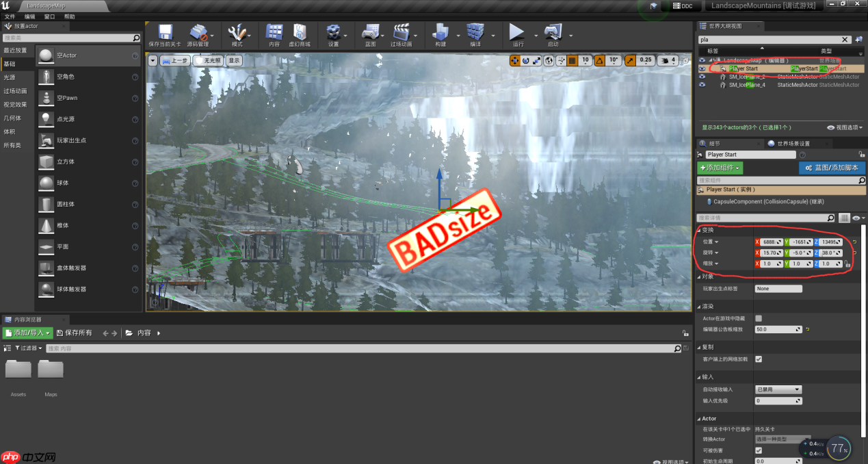868x464 pixels.
Task: Click the DDC button in title bar
Action: click(x=682, y=6)
